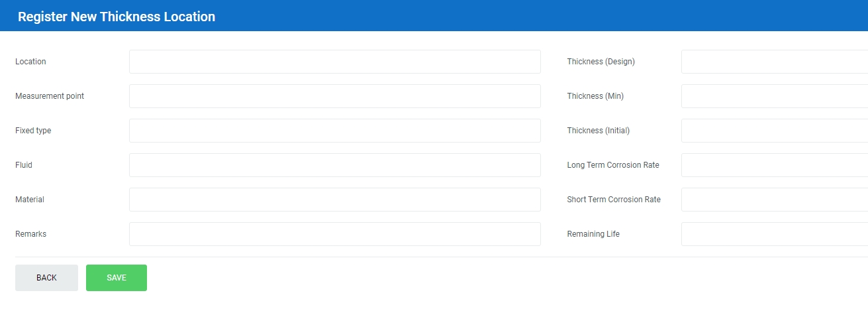Click the Thickness (Min) input box
Viewport: 868px width, 311px height.
tap(774, 96)
